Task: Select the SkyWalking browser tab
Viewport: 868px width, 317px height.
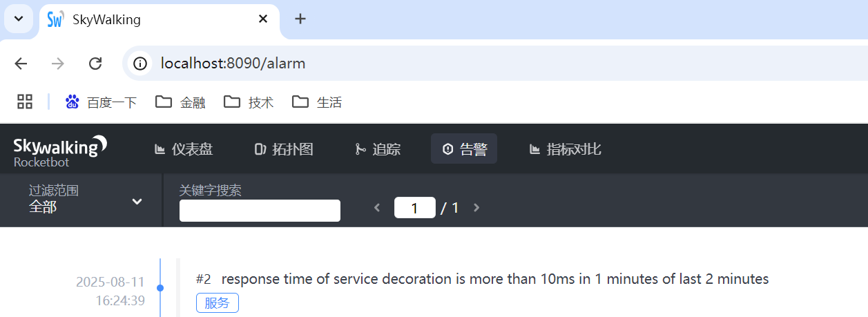Action: [x=159, y=19]
